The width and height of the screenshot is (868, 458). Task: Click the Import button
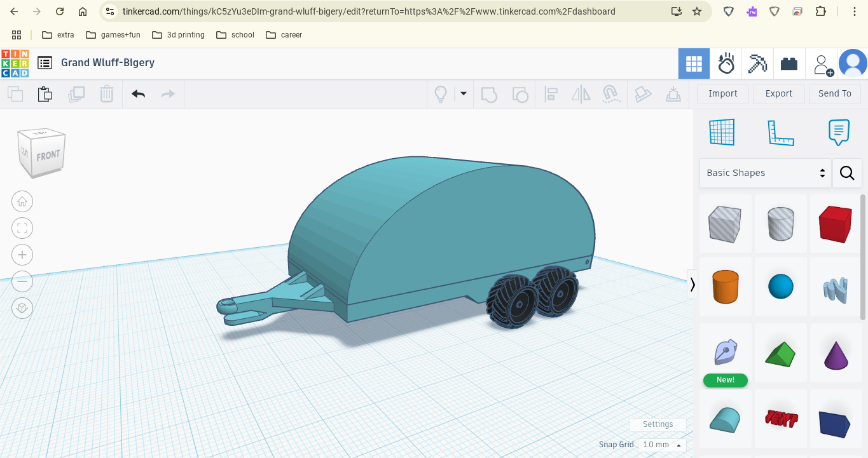[x=723, y=93]
